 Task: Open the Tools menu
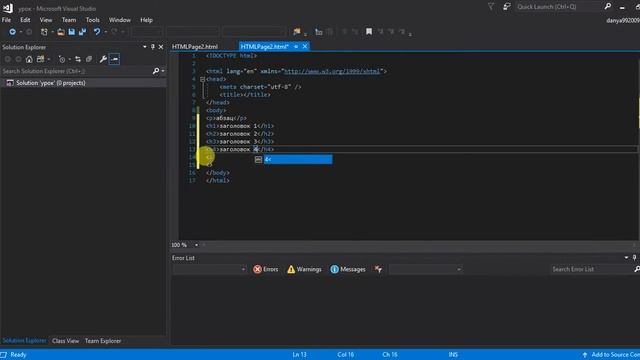pyautogui.click(x=92, y=20)
